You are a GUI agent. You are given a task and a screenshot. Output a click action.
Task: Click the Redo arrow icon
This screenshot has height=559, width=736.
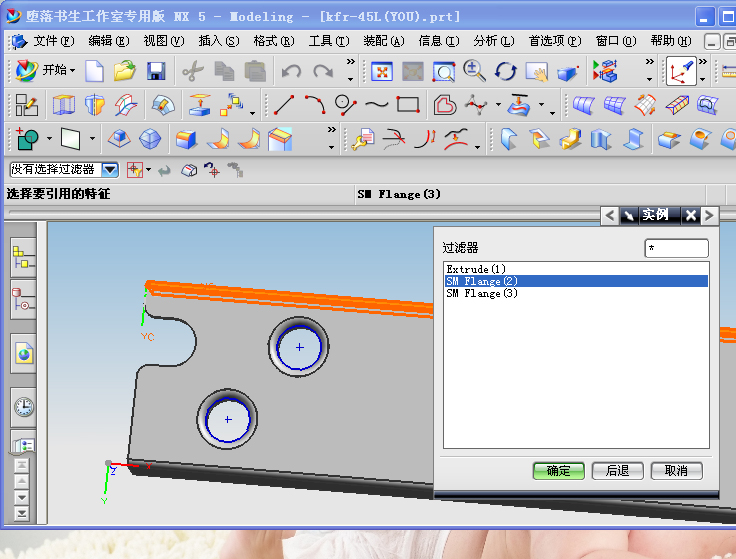pyautogui.click(x=323, y=72)
